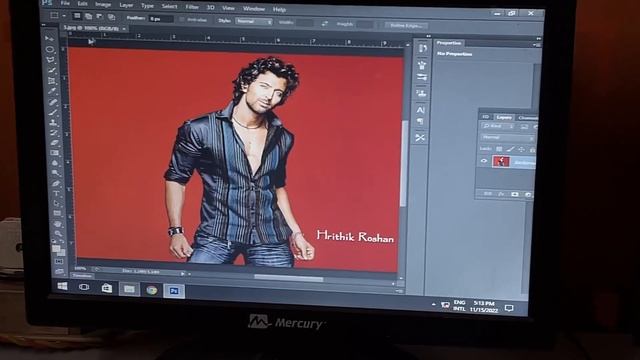Image resolution: width=640 pixels, height=360 pixels.
Task: Click the Feather input field
Action: [x=161, y=19]
